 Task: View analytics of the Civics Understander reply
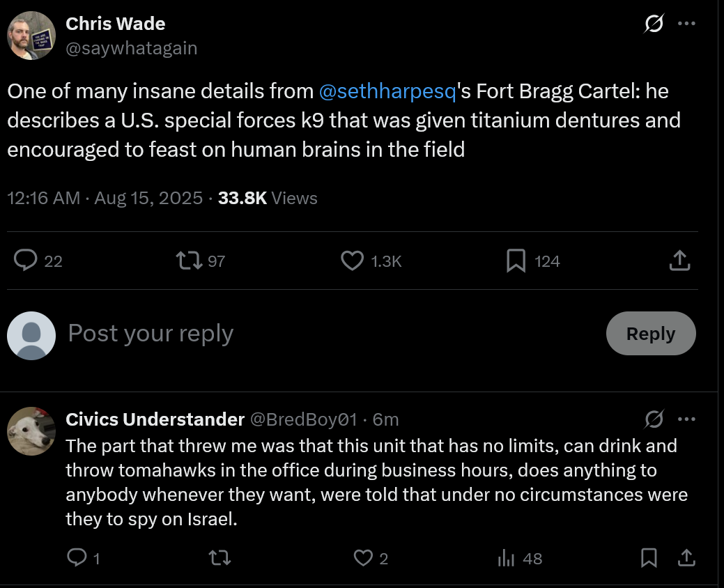[x=507, y=557]
